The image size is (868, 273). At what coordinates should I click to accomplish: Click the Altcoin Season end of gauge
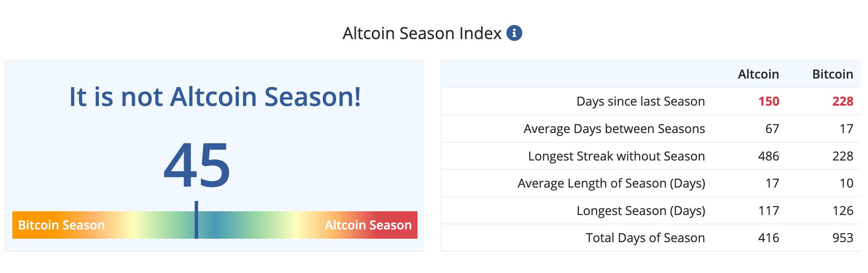click(x=368, y=225)
